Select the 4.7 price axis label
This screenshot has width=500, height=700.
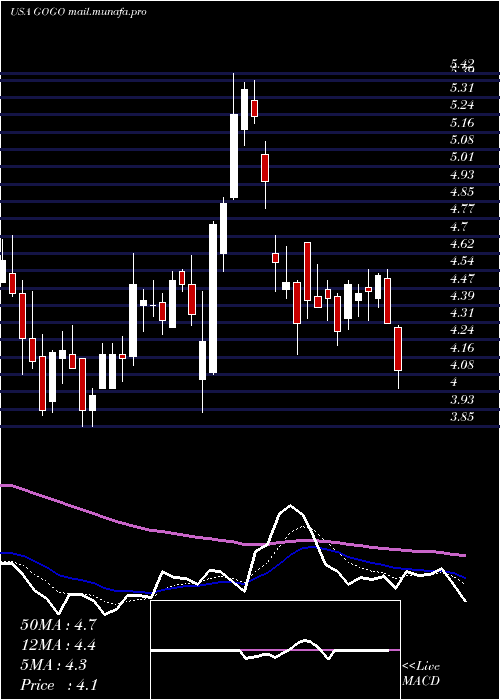(x=458, y=226)
